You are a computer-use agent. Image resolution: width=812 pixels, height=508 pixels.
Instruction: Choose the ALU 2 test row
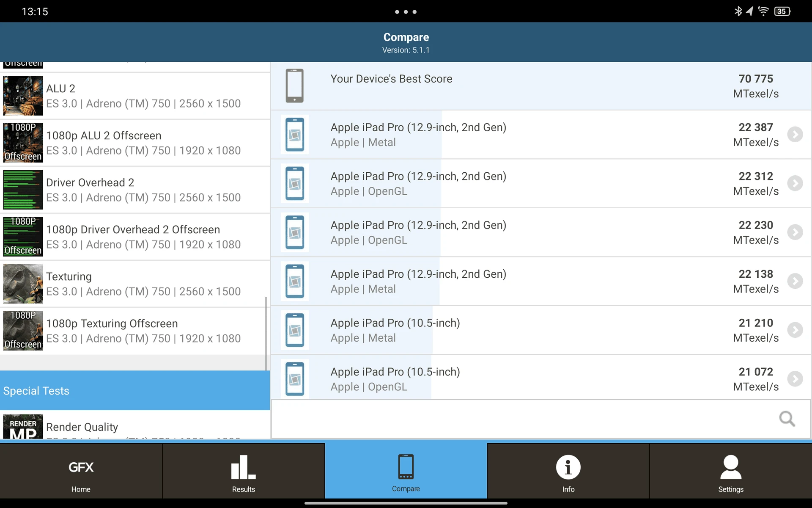pyautogui.click(x=135, y=96)
